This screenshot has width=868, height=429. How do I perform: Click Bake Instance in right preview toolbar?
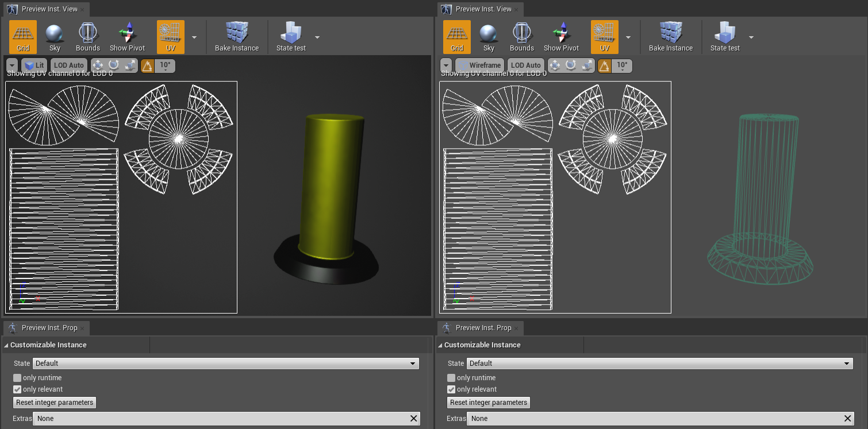671,37
